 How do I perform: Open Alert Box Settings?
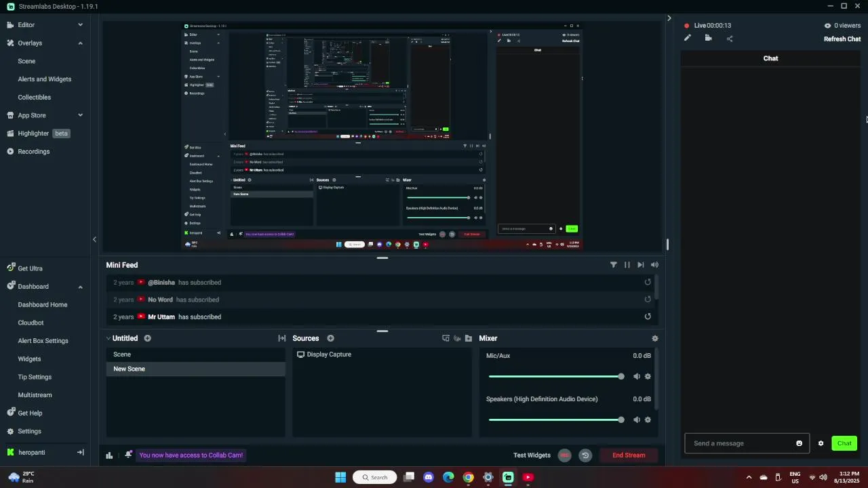point(43,341)
